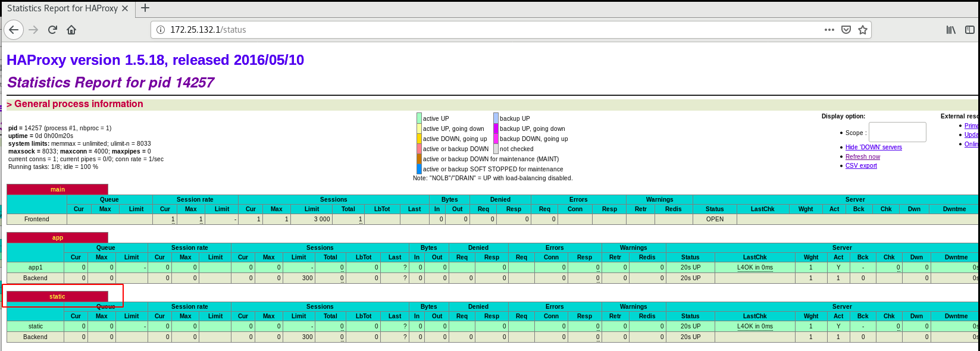Select the Backend row label in app table
This screenshot has height=351, width=980.
click(36, 278)
